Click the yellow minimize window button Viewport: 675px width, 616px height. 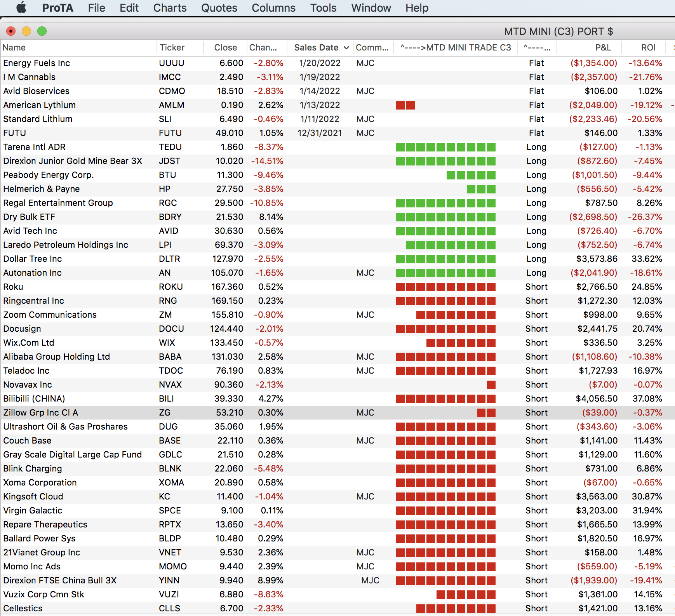pos(26,31)
